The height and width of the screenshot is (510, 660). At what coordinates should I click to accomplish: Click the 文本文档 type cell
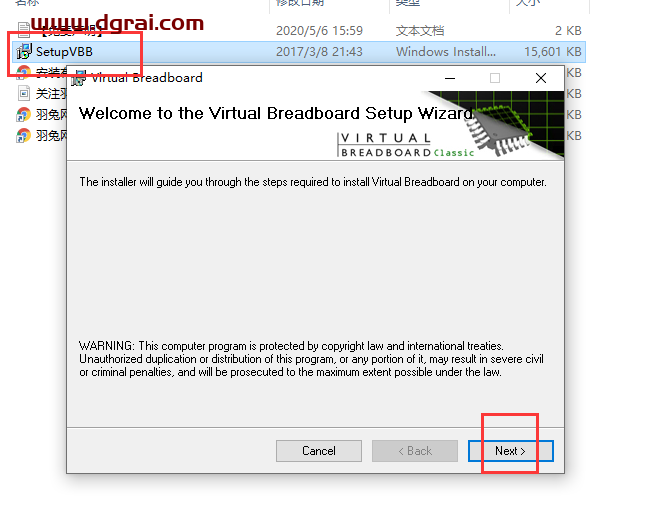(x=420, y=31)
